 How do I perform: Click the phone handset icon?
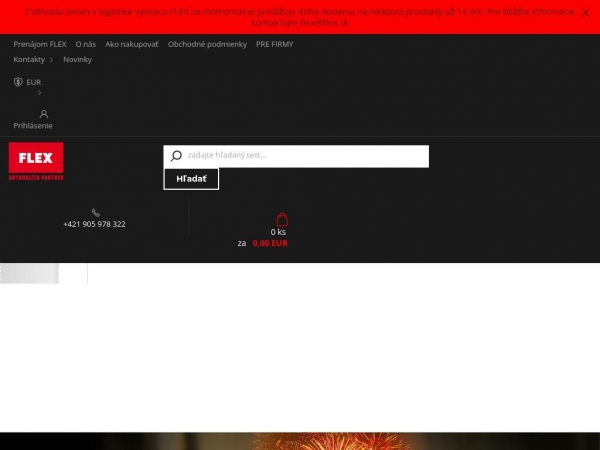[x=96, y=213]
